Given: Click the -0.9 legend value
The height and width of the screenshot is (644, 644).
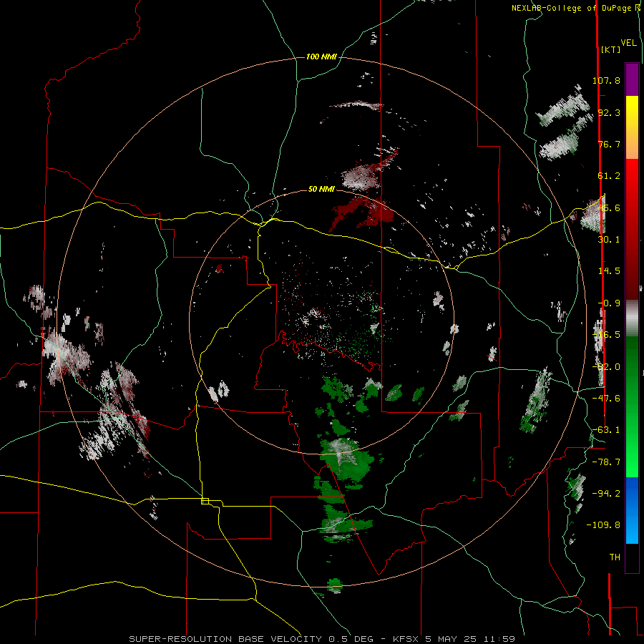Looking at the screenshot, I should 609,303.
